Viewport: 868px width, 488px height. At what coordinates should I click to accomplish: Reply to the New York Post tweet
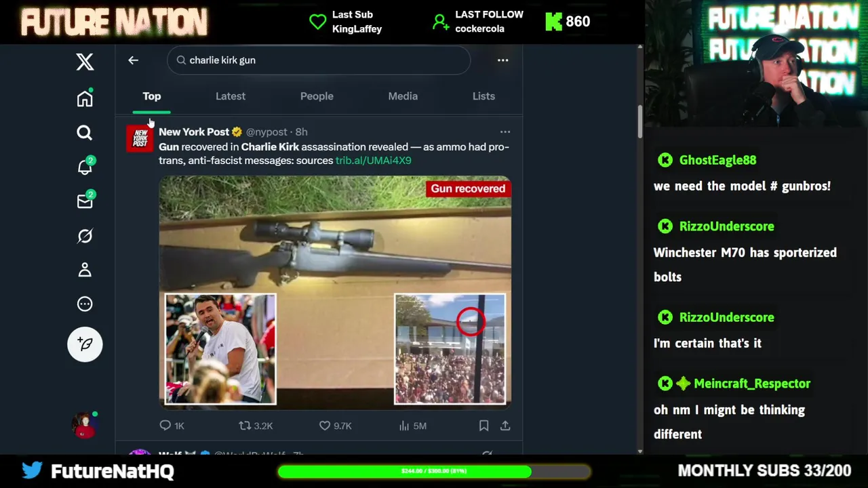pos(172,426)
